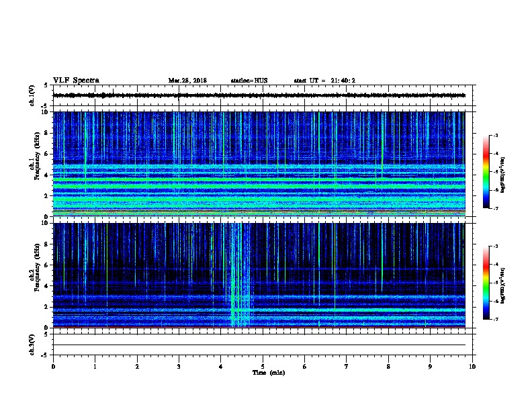
Task: Click the "6" kHz tick on ch.1 frequency axis
Action: click(x=47, y=154)
